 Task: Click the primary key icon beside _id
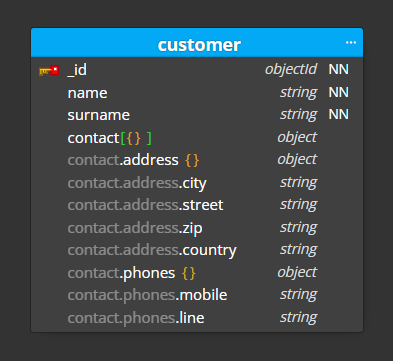pyautogui.click(x=49, y=71)
